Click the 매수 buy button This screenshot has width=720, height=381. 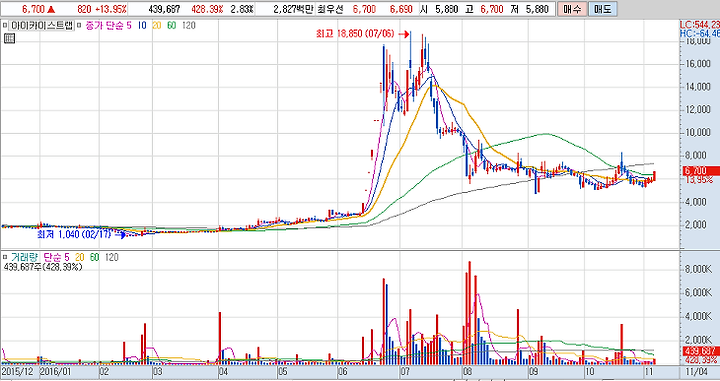(572, 9)
